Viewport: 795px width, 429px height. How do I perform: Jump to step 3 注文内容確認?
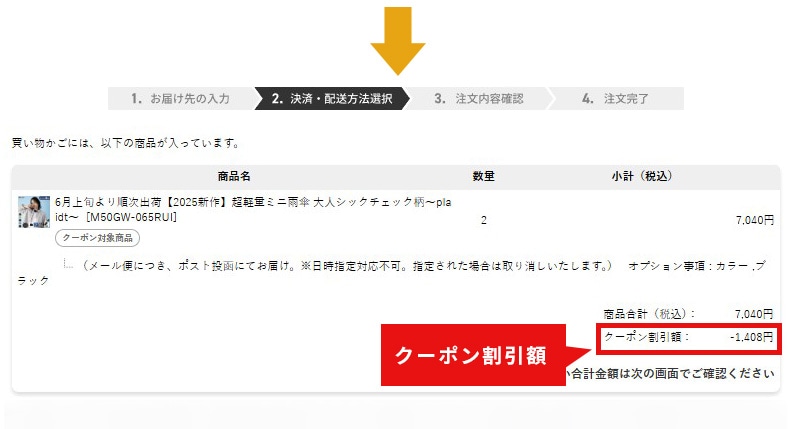[x=479, y=98]
